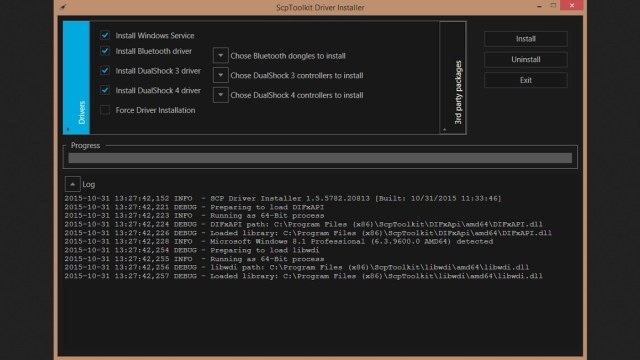Viewport: 640px width, 360px height.
Task: Click the installation progress bar
Action: [320, 158]
